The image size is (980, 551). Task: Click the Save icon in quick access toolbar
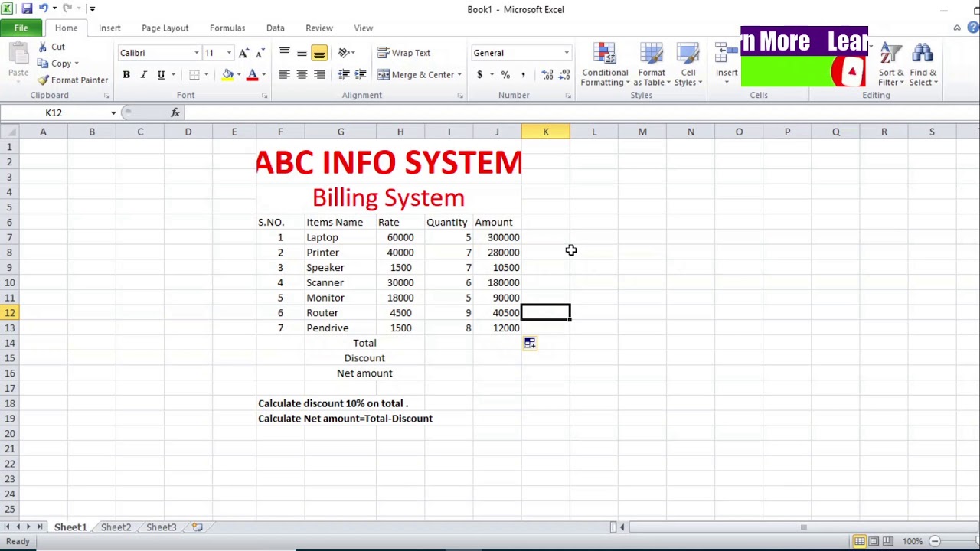coord(27,8)
